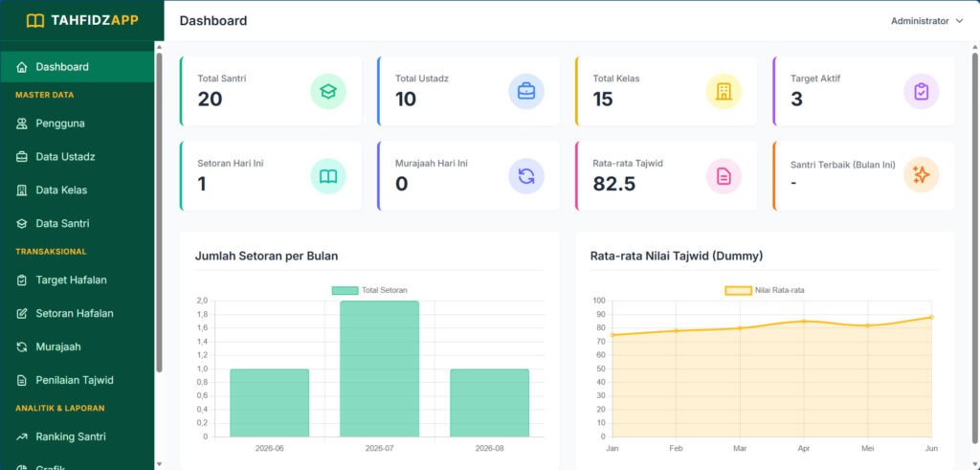This screenshot has height=470, width=980.
Task: Click the 2026-07 bar in chart
Action: click(x=379, y=369)
